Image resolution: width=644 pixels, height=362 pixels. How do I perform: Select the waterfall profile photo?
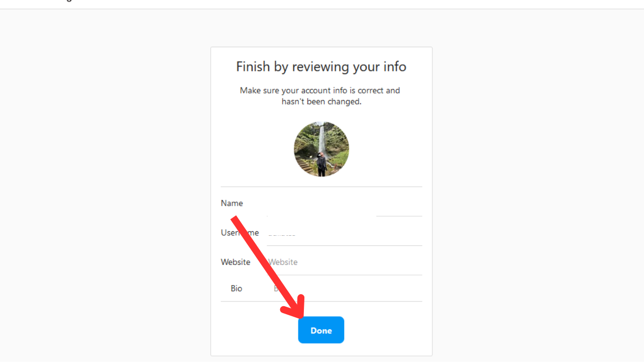(321, 149)
